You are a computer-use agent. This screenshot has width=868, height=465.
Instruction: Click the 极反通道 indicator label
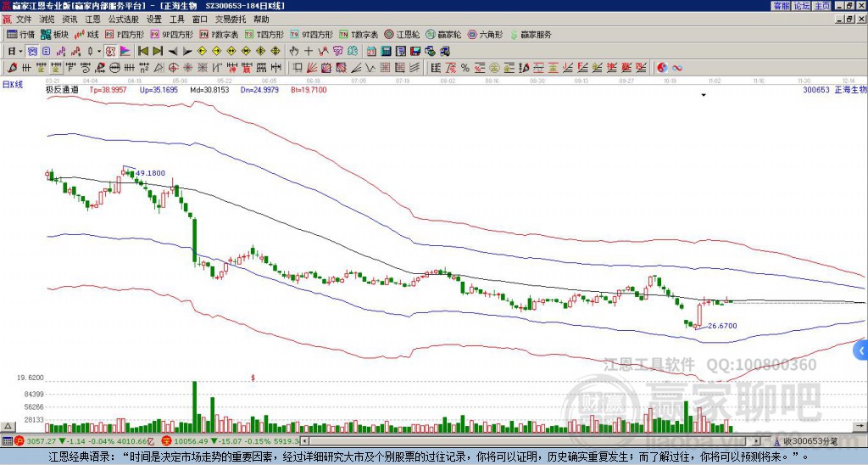tap(62, 89)
